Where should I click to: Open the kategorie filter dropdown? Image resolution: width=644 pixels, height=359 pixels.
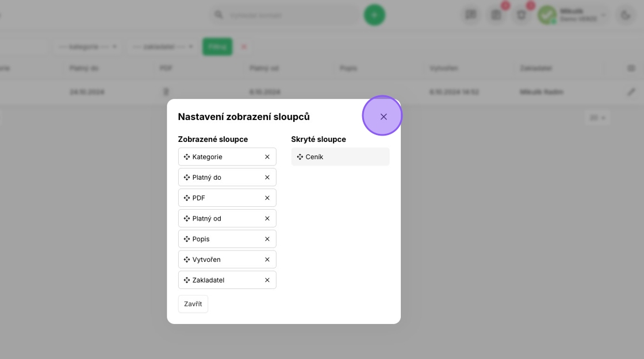[87, 47]
